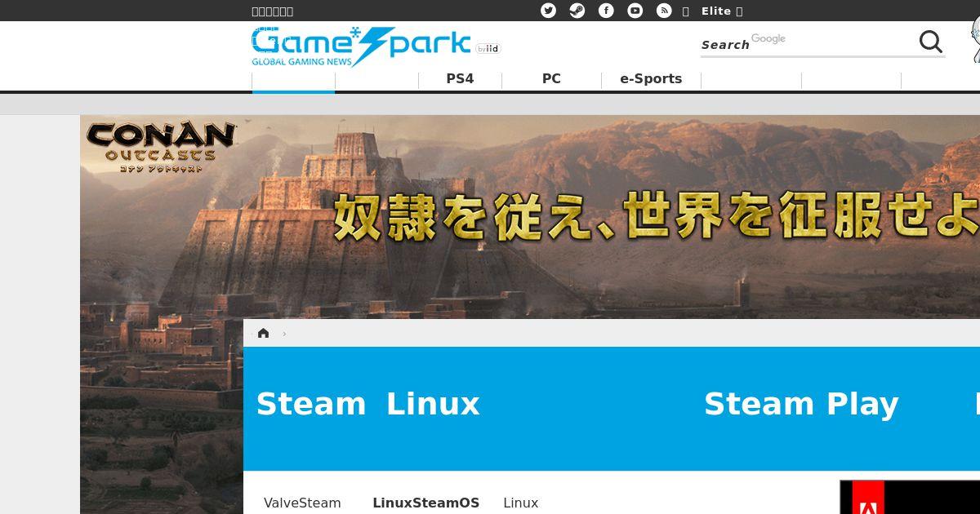The height and width of the screenshot is (514, 980).
Task: Select the e-Sports navigation tab
Action: click(x=651, y=79)
